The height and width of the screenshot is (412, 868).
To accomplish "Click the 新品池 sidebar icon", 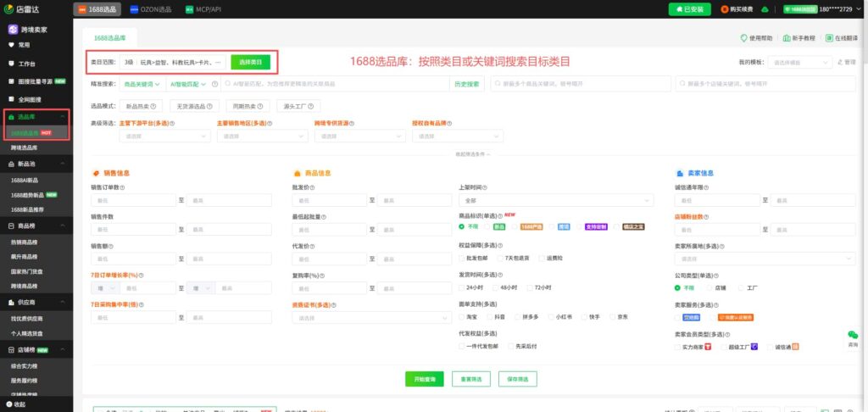I will [12, 164].
